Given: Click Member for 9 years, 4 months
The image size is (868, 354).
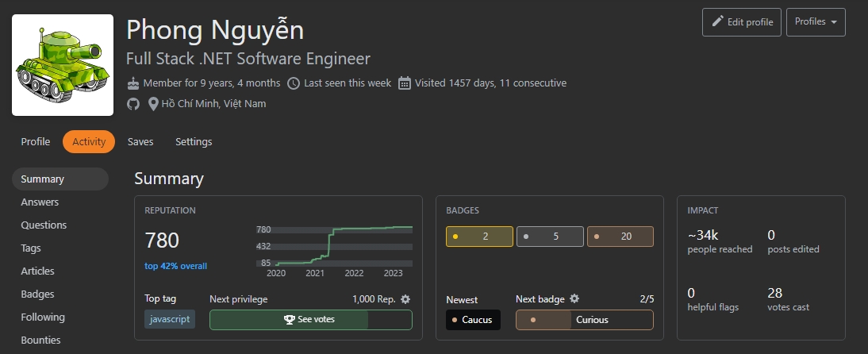Looking at the screenshot, I should coord(212,83).
